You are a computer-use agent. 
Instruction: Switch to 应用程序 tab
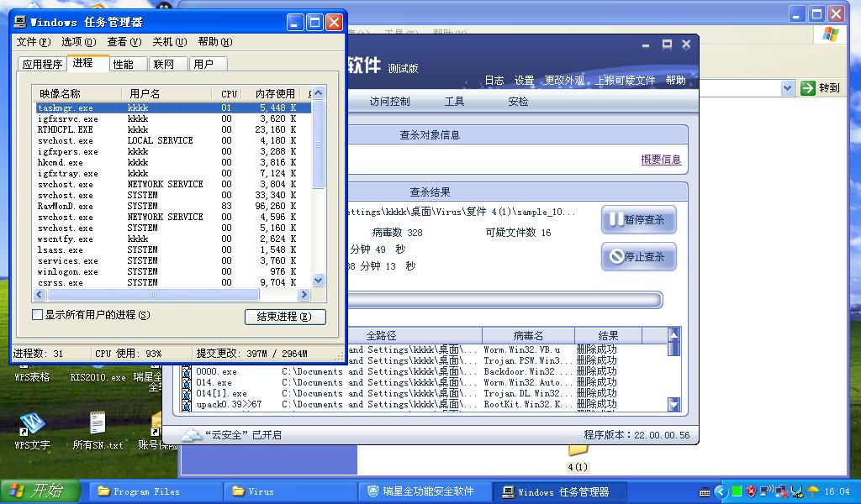point(42,64)
